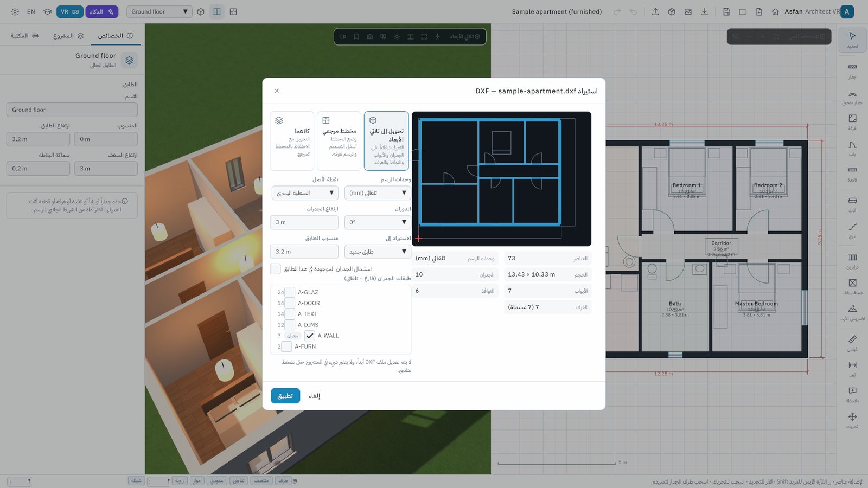Open the origin point (نقطة الأصل) dropdown

(305, 193)
